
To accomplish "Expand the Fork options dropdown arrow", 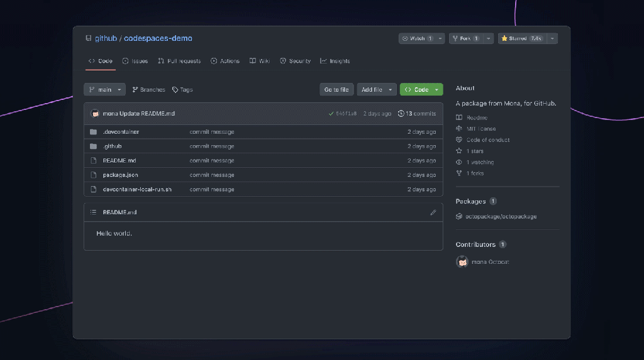I will pos(488,38).
